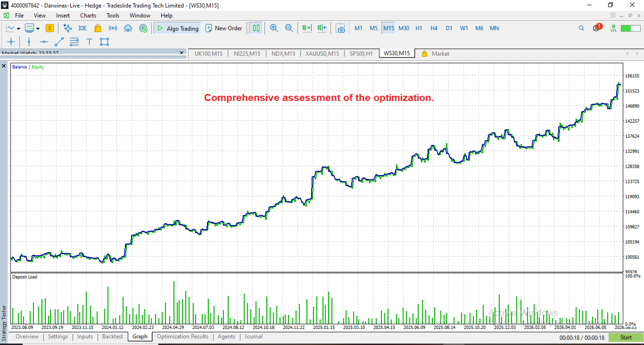The height and width of the screenshot is (345, 644).
Task: Expand the templates dropdown arrow
Action: tap(38, 29)
